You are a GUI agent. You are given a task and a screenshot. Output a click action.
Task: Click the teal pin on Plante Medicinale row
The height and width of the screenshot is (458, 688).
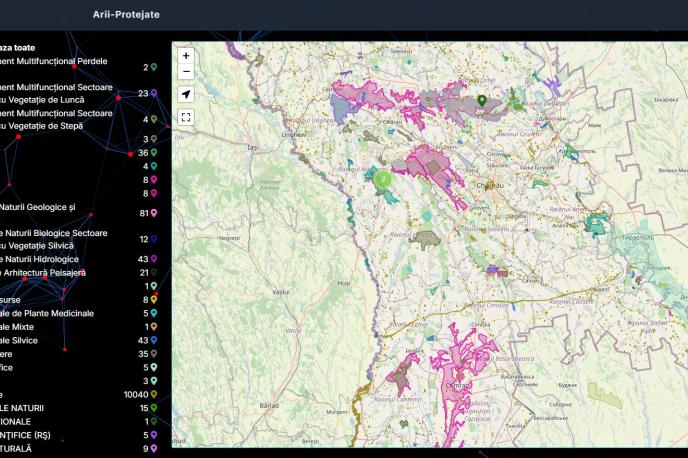[x=154, y=313]
